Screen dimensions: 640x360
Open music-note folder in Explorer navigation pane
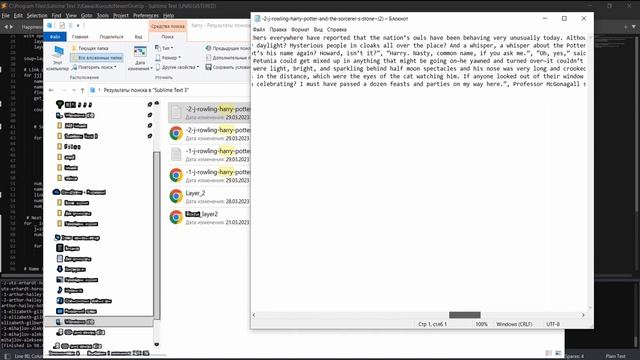point(71,290)
